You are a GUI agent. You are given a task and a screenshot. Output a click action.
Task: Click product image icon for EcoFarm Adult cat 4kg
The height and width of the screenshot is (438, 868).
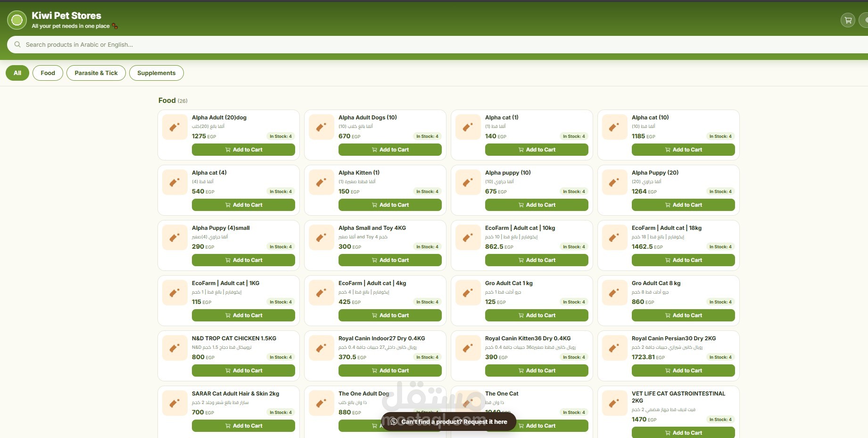pos(321,293)
